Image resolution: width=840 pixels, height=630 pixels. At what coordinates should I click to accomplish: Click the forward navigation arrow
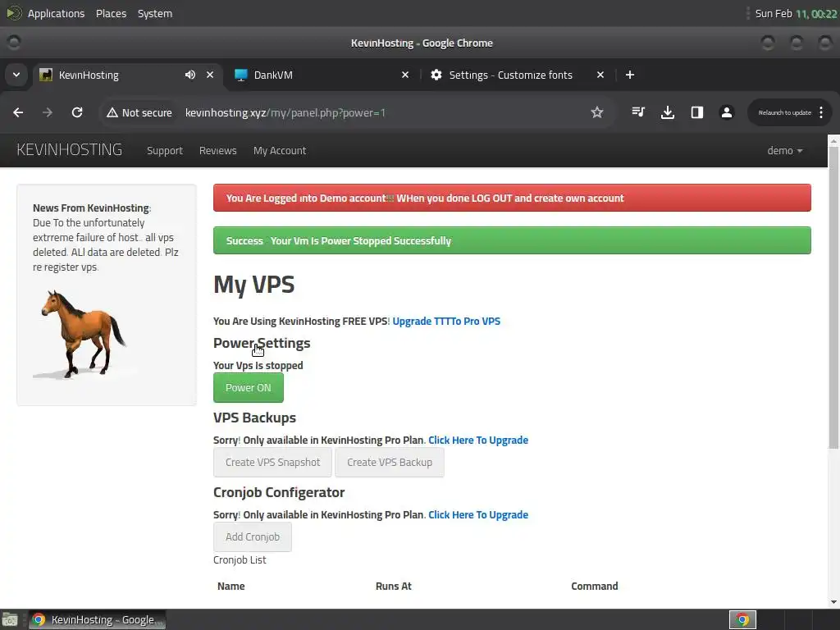point(48,112)
